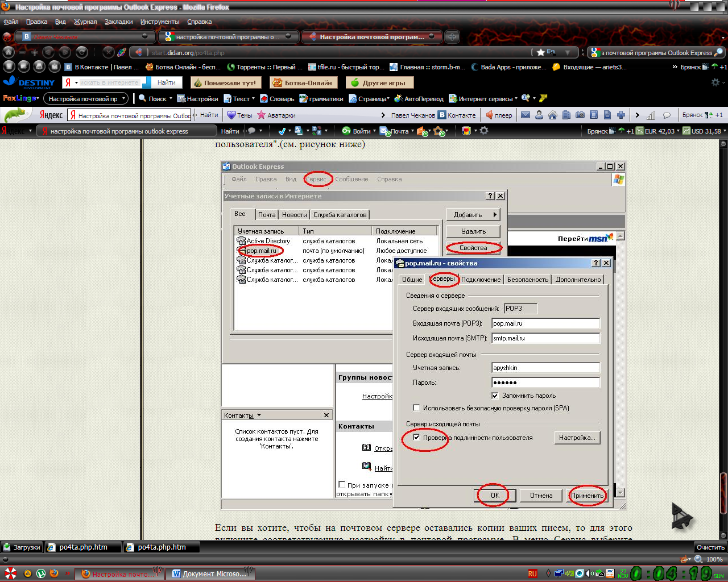Screen dimensions: 728x582
Task: Click the zoom magnifier in status bar
Action: coord(698,559)
